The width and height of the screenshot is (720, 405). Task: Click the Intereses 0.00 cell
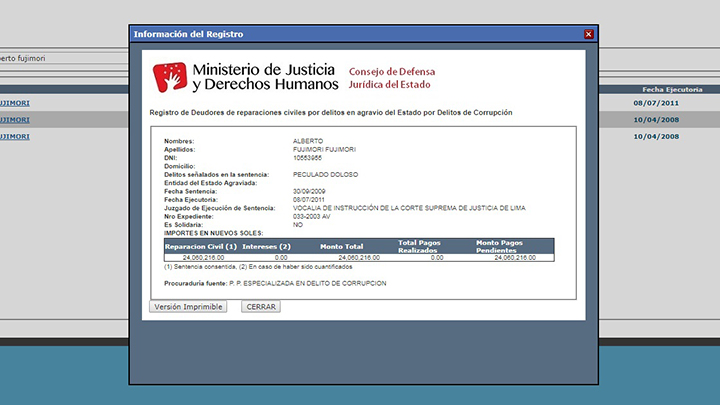[281, 258]
